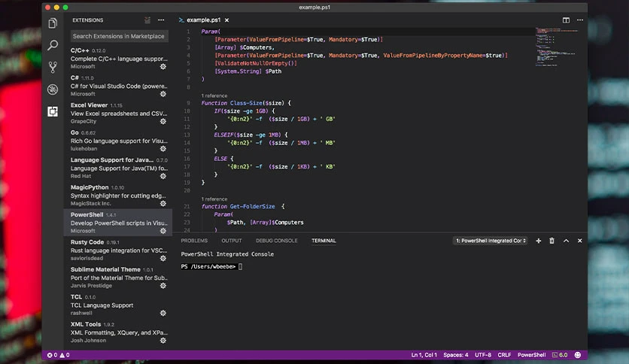Open gear menu for C/C++ extension
Viewport: 629px width, 364px height.
click(x=163, y=66)
